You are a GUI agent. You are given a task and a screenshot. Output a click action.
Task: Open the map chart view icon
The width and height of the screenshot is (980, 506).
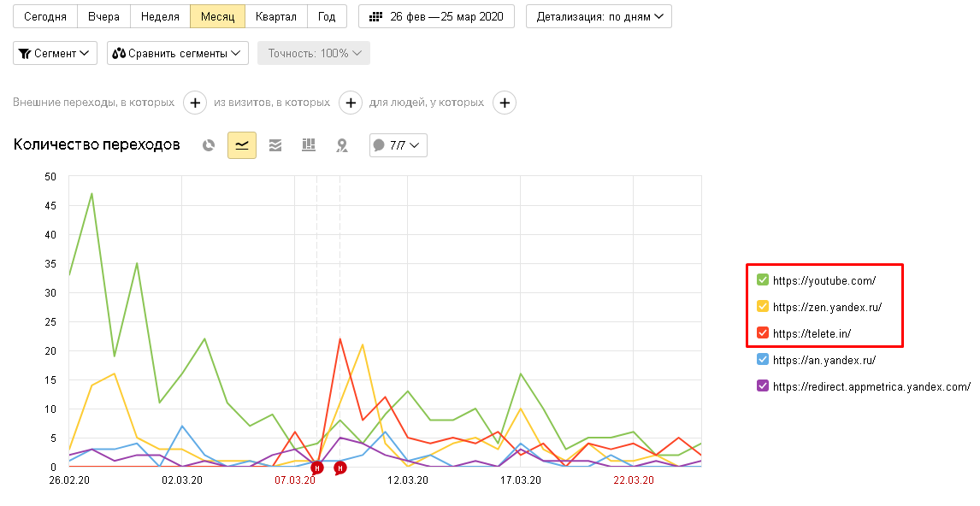click(342, 145)
